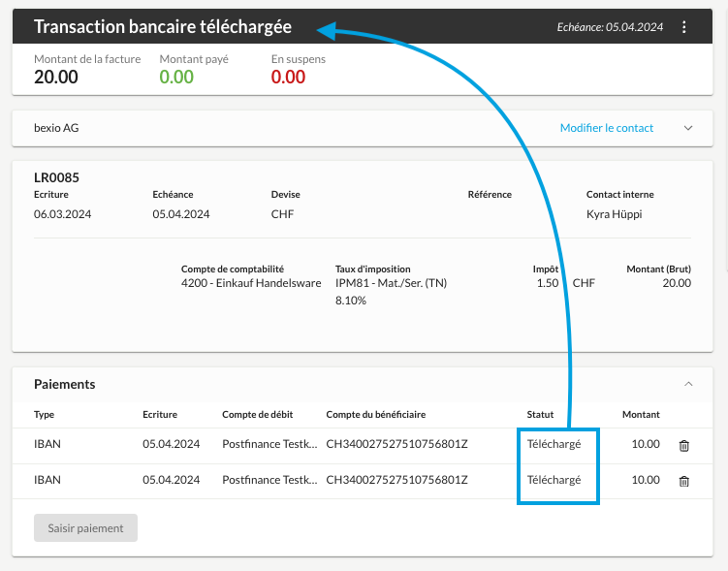The width and height of the screenshot is (728, 571).
Task: Click the Saisir paiement button
Action: pos(85,527)
